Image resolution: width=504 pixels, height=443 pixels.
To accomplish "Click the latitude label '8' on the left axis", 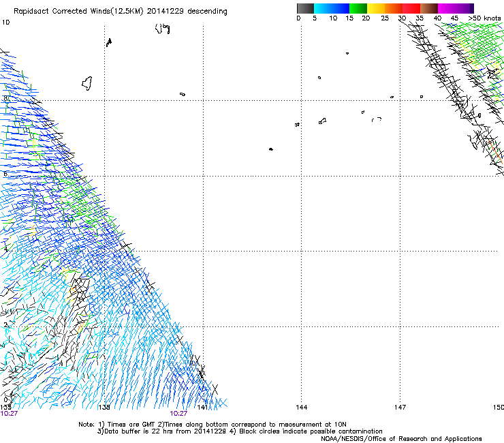I will [x=5, y=98].
